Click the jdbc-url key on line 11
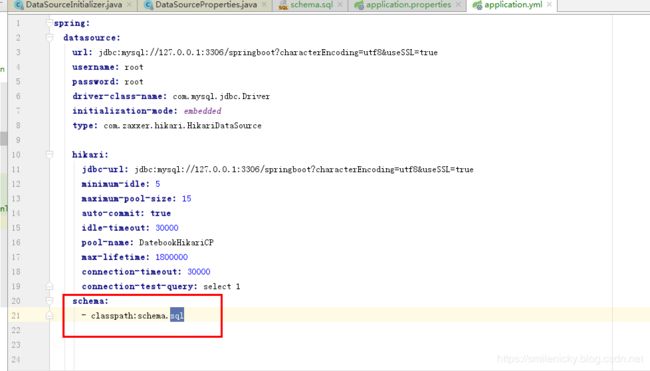Image resolution: width=650 pixels, height=371 pixels. coord(105,170)
